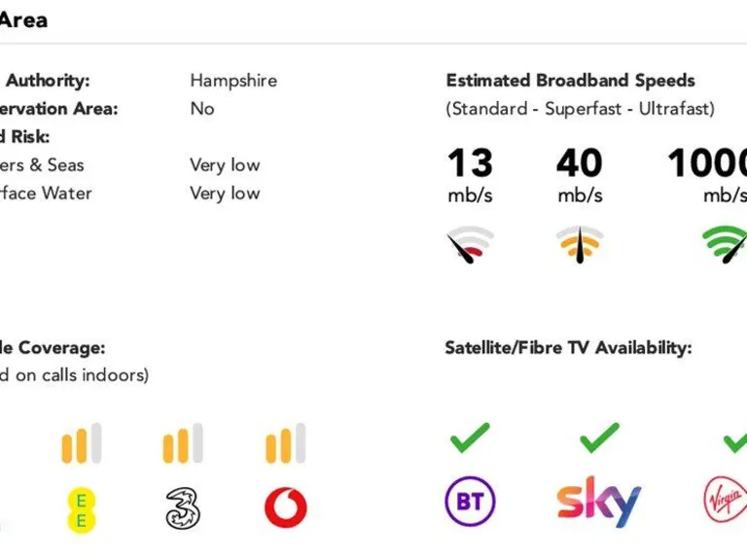This screenshot has height=560, width=747.
Task: Click the Satellite/Fibre TV Availability heading
Action: point(568,347)
